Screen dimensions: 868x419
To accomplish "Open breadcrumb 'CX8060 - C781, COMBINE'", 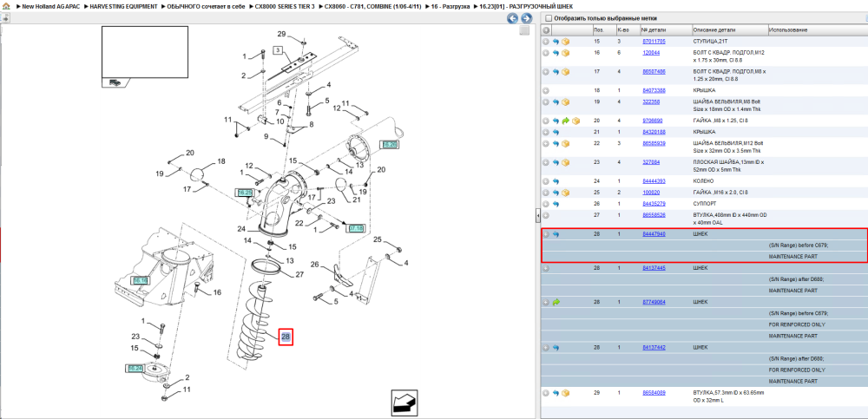I will (373, 6).
